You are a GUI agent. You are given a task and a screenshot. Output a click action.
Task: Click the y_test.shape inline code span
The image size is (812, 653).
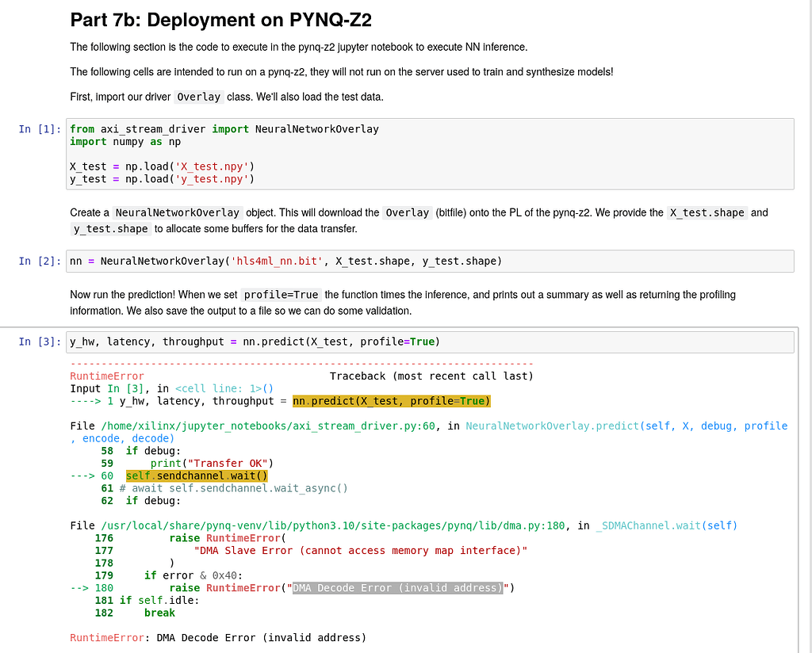pyautogui.click(x=110, y=229)
